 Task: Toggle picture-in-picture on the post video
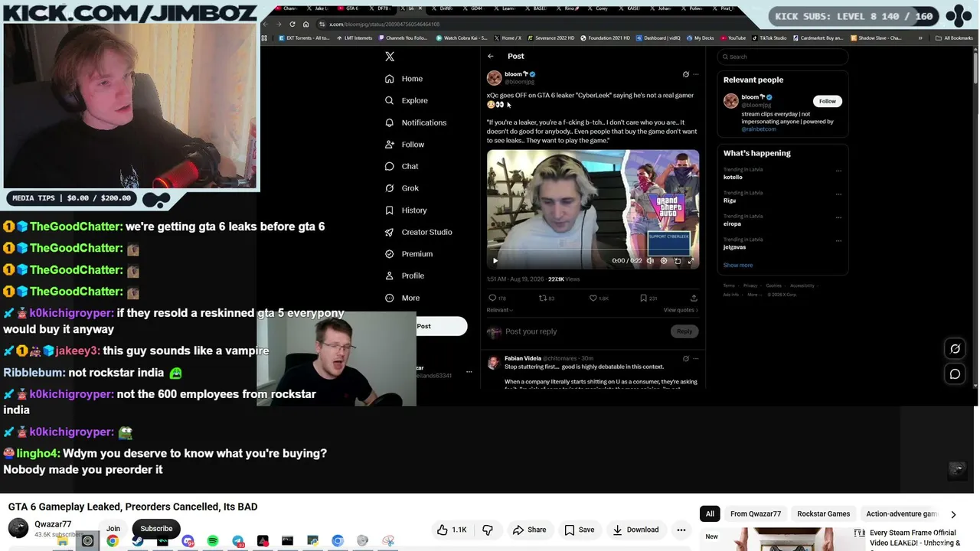point(678,261)
